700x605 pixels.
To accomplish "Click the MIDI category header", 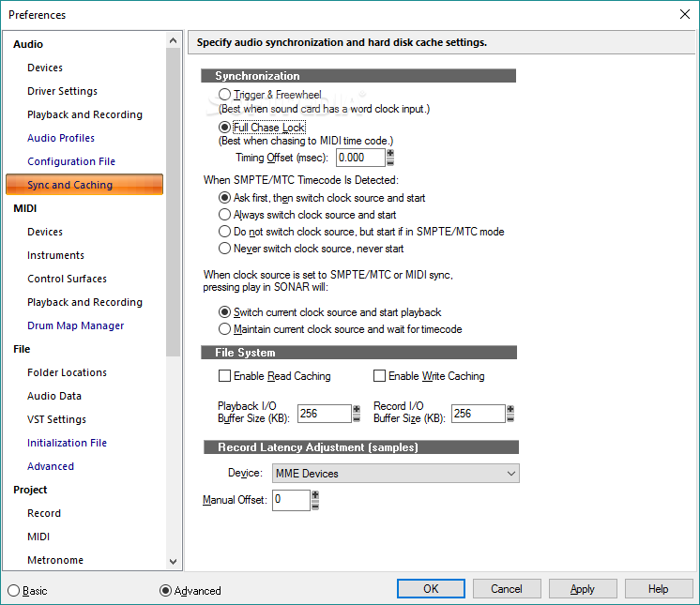I will tap(25, 208).
